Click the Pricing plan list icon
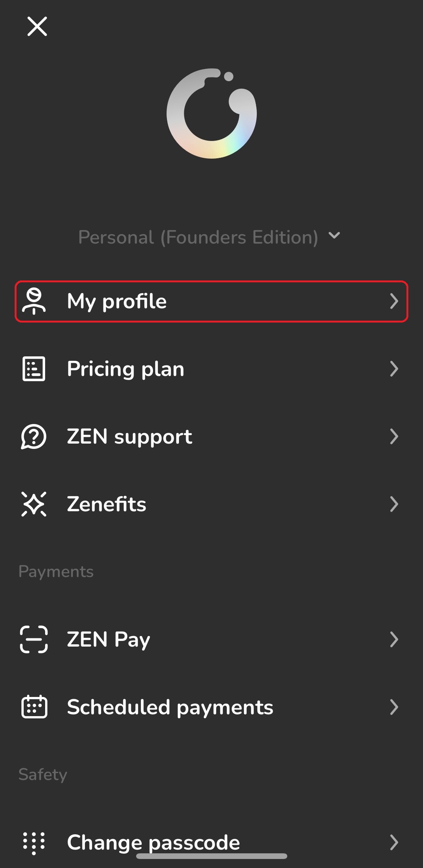 click(34, 369)
